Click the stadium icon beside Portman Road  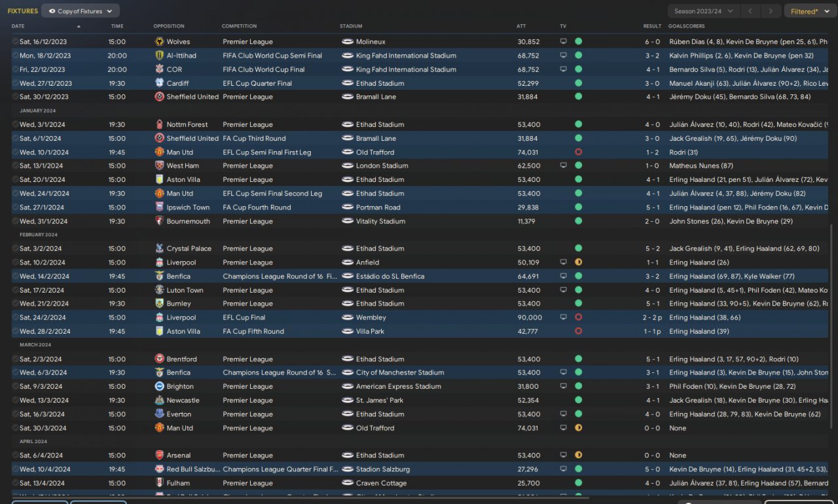[348, 207]
